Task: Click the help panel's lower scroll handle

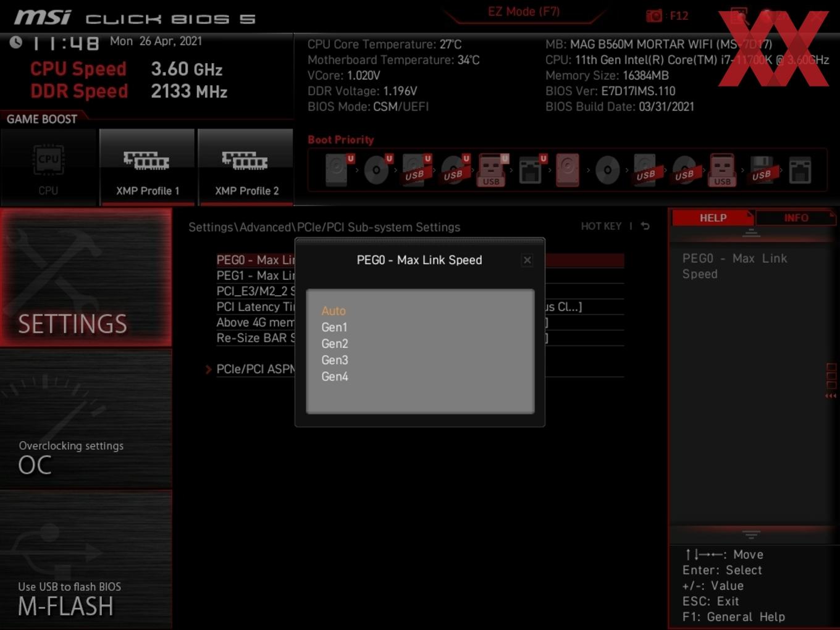Action: (x=751, y=534)
